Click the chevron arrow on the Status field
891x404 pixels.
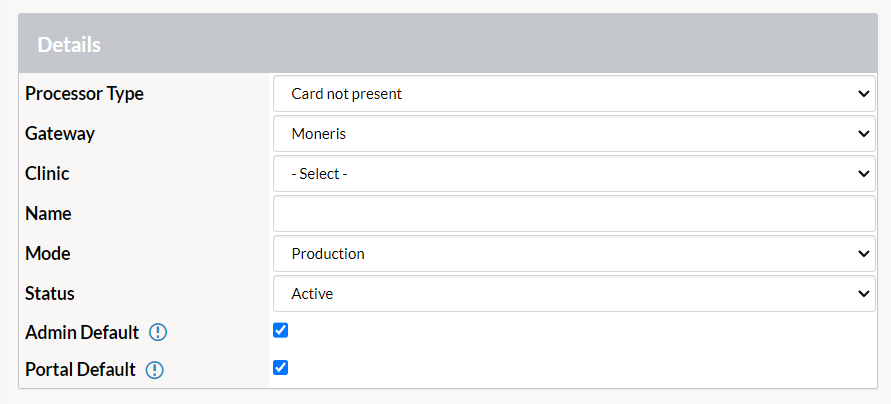(x=864, y=294)
